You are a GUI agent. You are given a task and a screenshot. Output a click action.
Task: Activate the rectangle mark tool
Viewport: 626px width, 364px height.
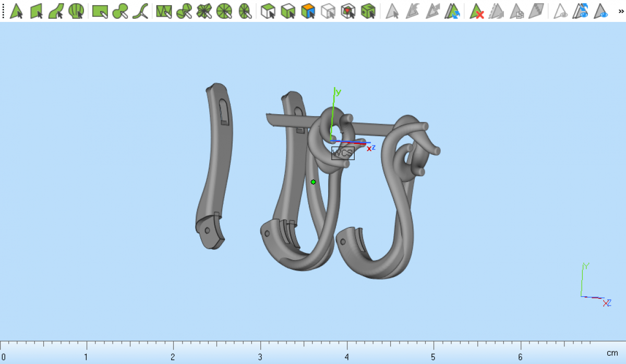coord(100,11)
